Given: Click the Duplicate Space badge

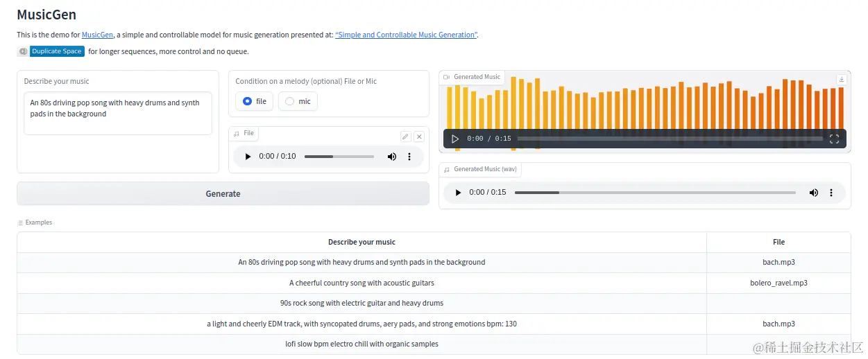Looking at the screenshot, I should click(51, 51).
